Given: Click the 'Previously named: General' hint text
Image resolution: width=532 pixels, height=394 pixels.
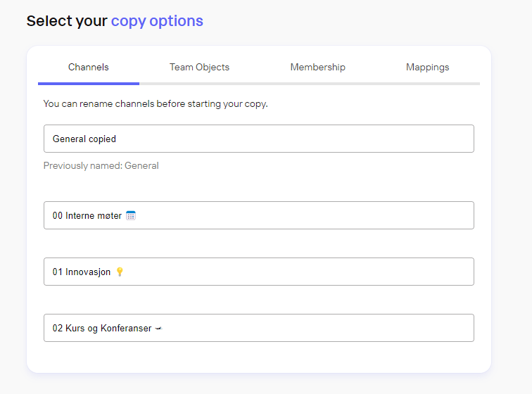Looking at the screenshot, I should pyautogui.click(x=101, y=166).
